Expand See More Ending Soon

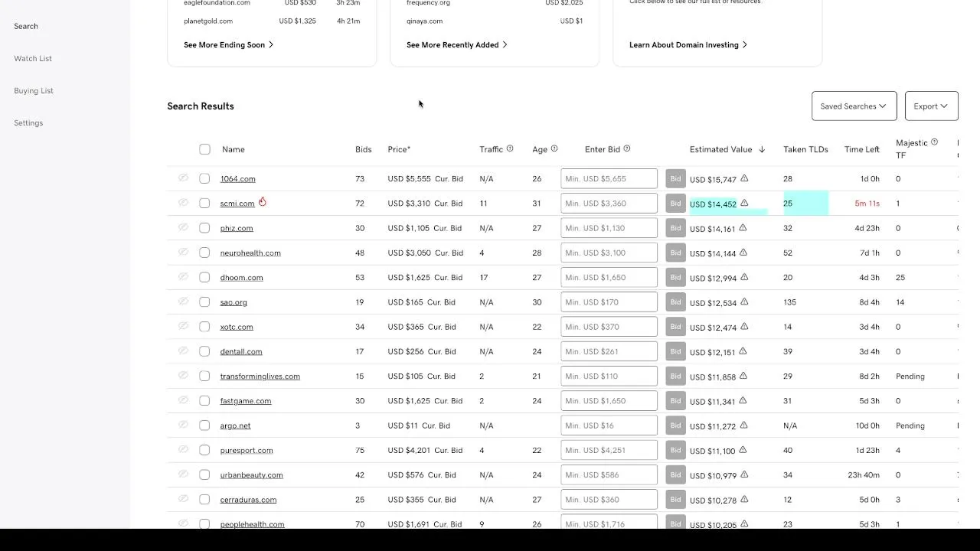(x=228, y=45)
